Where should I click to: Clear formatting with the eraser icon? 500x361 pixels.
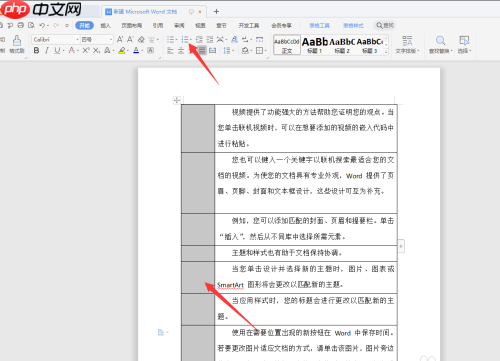[141, 39]
